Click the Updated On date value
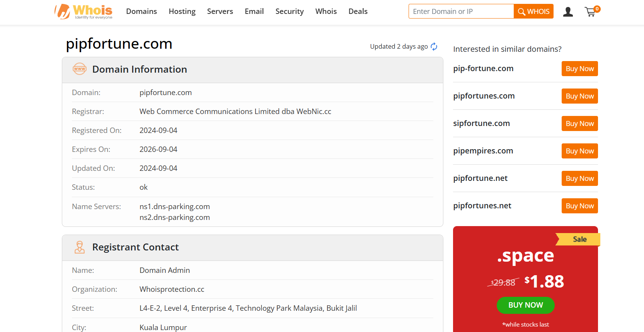 158,168
